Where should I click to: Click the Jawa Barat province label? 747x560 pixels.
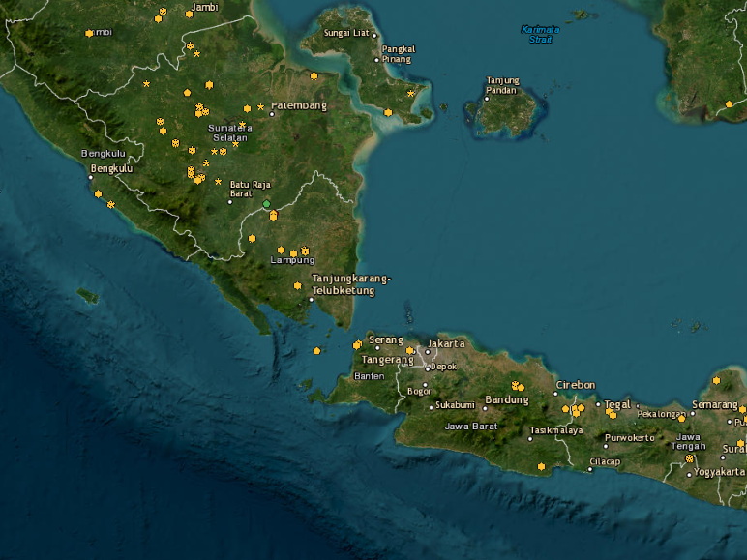(x=470, y=427)
